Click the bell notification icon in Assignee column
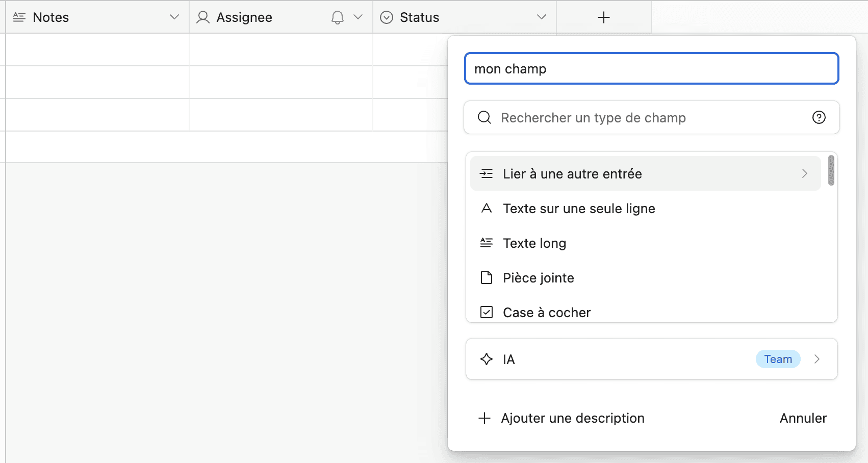This screenshot has width=868, height=463. pos(338,17)
